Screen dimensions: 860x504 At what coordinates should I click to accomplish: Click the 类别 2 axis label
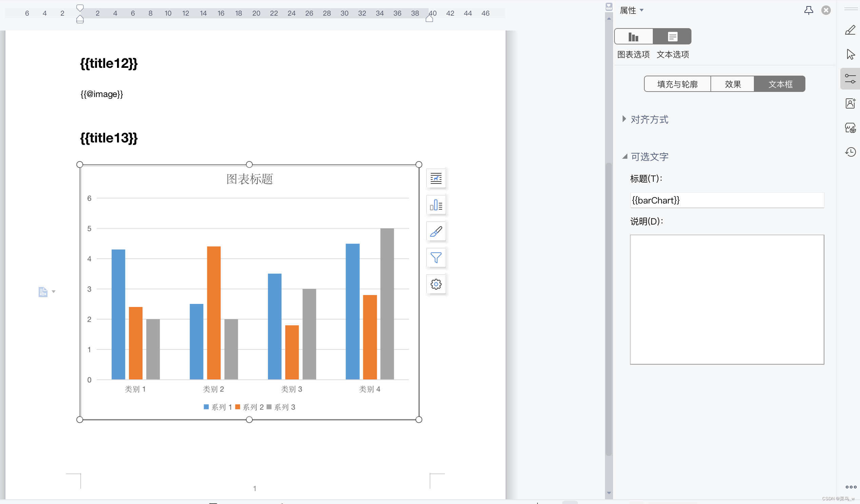tap(213, 389)
